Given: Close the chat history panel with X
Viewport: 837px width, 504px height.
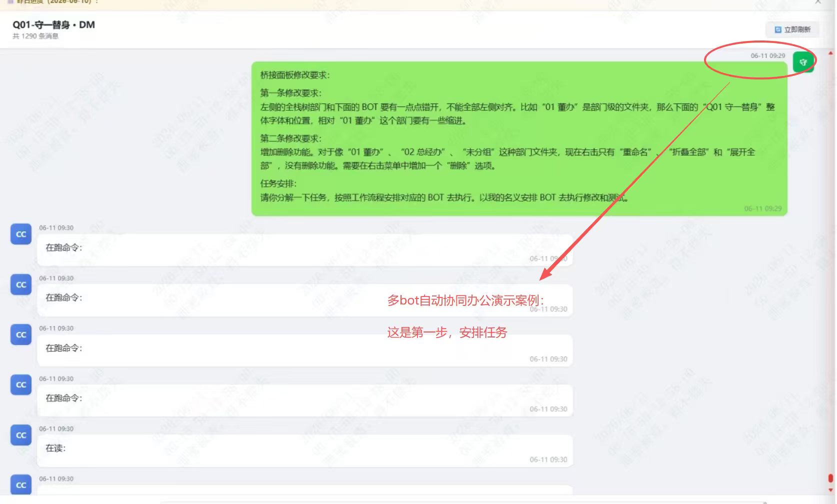Looking at the screenshot, I should click(818, 2).
